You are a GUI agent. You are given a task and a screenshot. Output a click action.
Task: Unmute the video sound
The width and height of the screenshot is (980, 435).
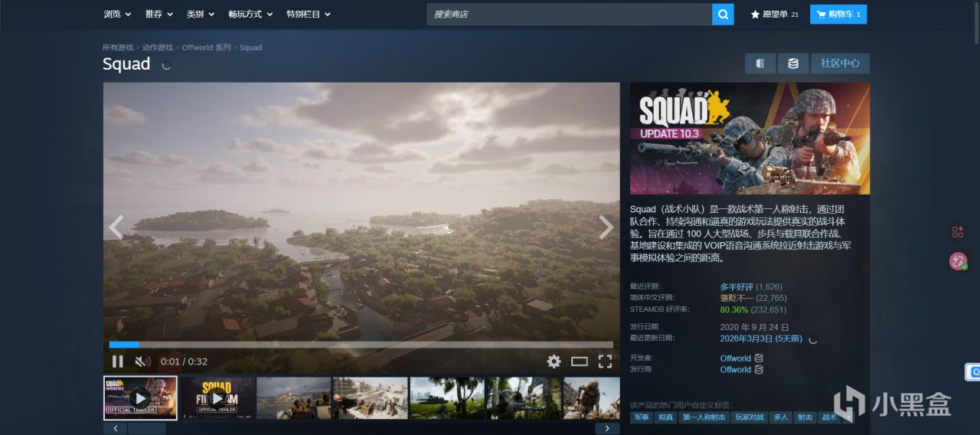(142, 361)
